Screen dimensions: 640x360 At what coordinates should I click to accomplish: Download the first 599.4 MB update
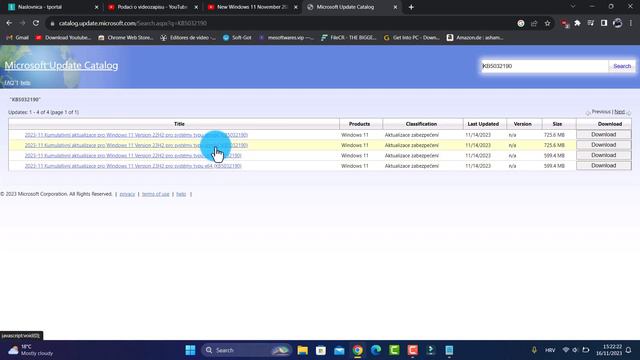coord(604,155)
